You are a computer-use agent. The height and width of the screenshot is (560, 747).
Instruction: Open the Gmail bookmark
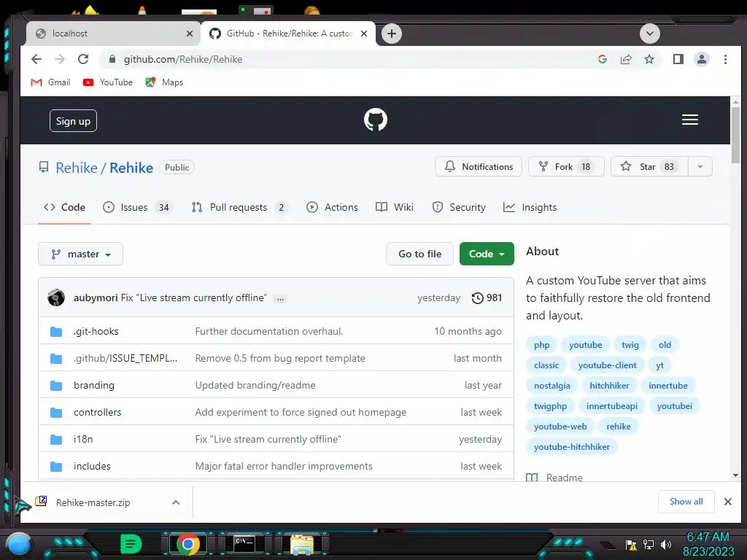tap(50, 82)
